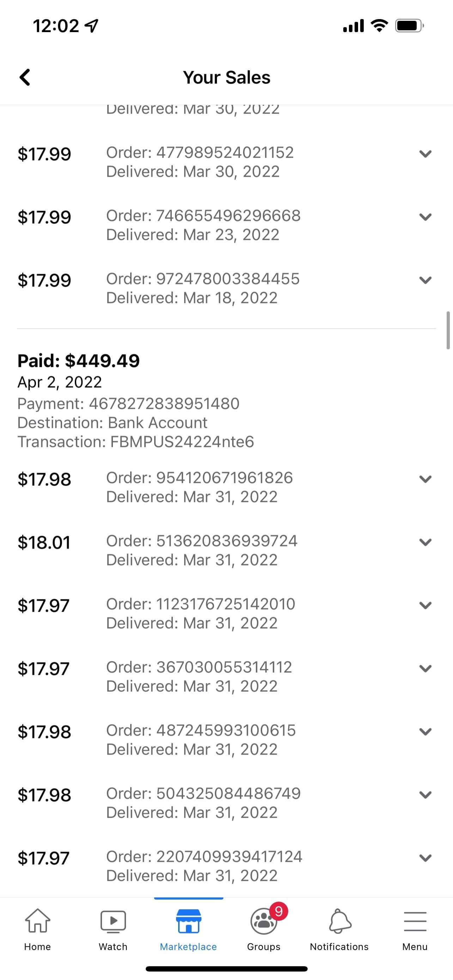Tap the back arrow icon

(x=25, y=78)
